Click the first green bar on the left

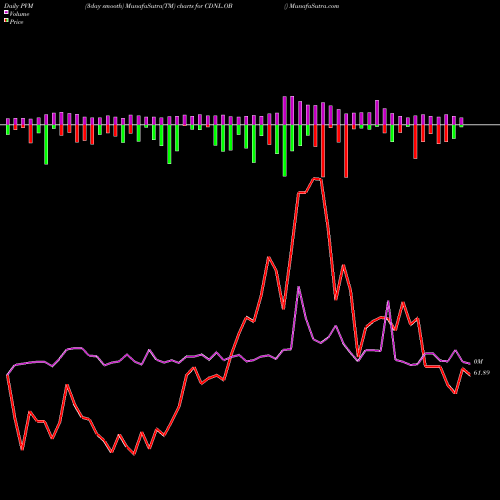tap(8, 130)
